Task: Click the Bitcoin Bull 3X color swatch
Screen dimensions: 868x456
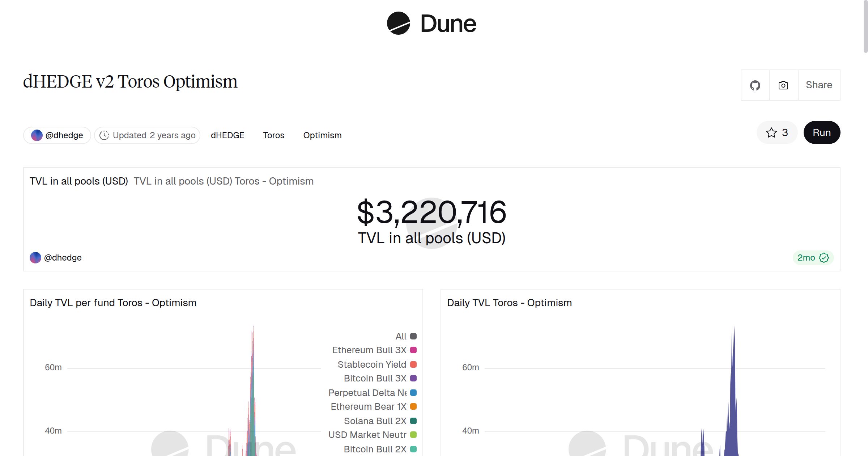Action: click(x=413, y=378)
